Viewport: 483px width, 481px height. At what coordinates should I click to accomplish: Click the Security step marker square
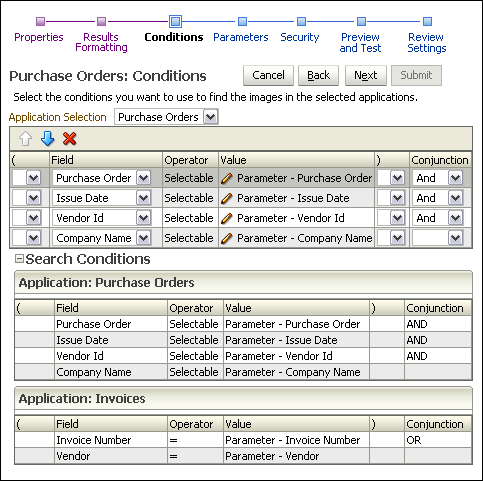tap(301, 22)
